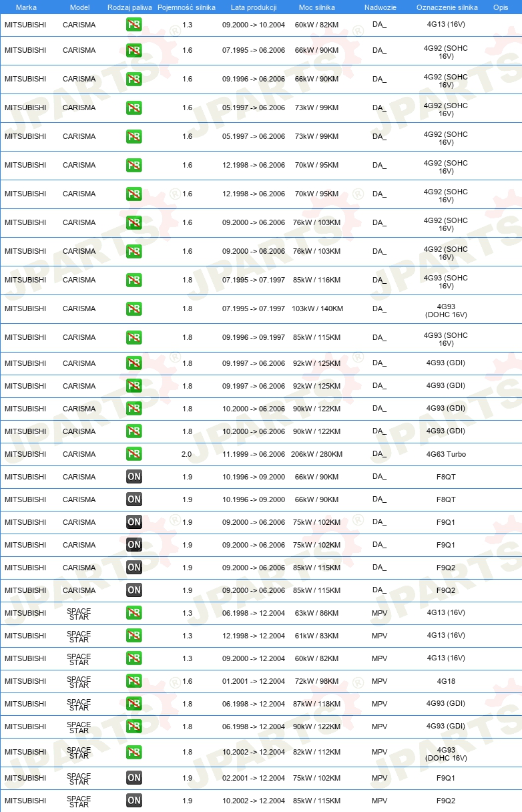Click the 07.1995 -> 06.2006 production years cell

254,50
